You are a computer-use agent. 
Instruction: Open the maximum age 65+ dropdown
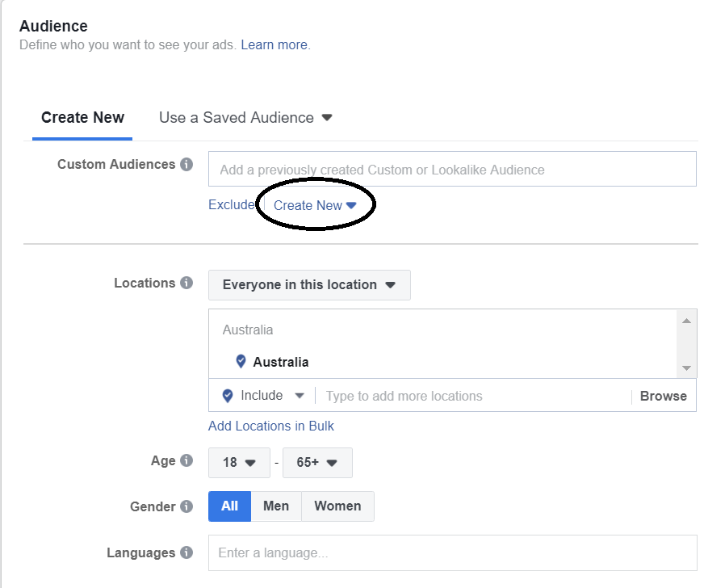pos(317,462)
